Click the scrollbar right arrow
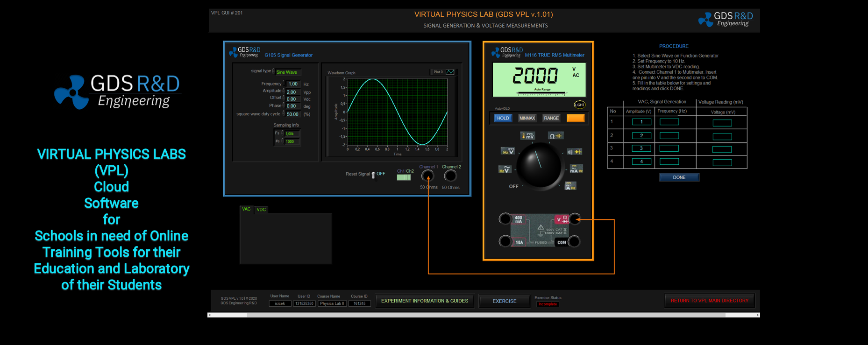Image resolution: width=868 pixels, height=345 pixels. [x=757, y=315]
